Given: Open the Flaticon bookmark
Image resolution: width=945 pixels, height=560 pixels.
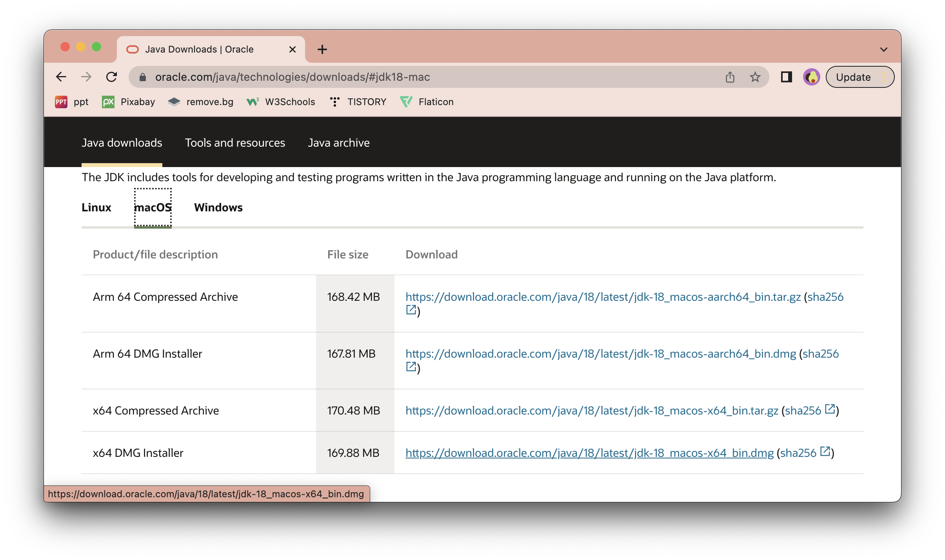Looking at the screenshot, I should click(x=427, y=102).
